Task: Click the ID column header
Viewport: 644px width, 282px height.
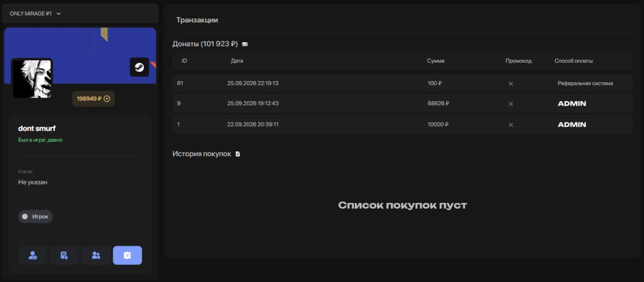Action: (x=184, y=61)
